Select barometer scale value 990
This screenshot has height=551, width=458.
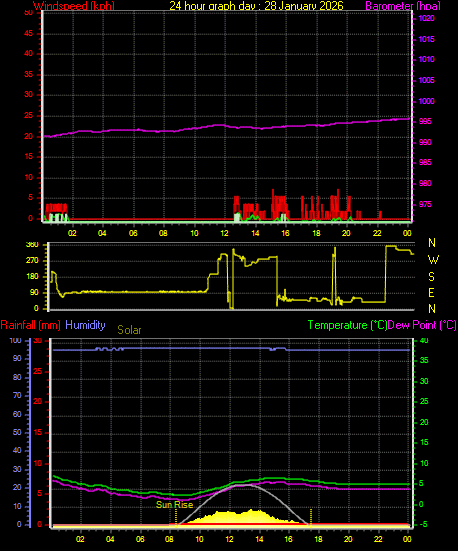click(x=425, y=142)
